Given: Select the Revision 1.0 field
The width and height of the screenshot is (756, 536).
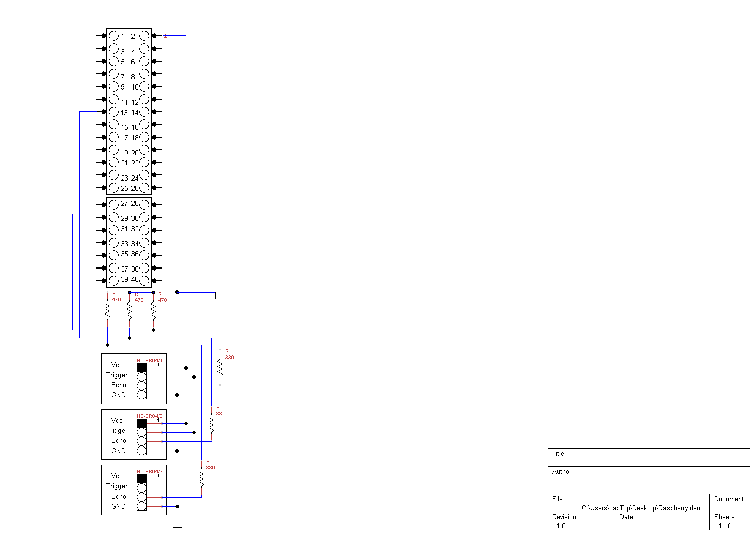Looking at the screenshot, I should (581, 521).
